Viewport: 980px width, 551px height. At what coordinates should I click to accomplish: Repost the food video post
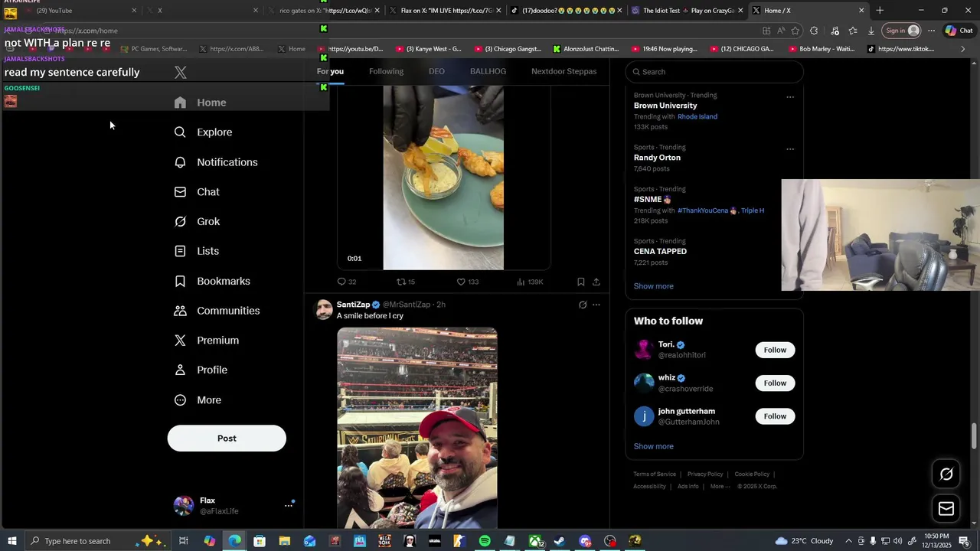pyautogui.click(x=406, y=282)
